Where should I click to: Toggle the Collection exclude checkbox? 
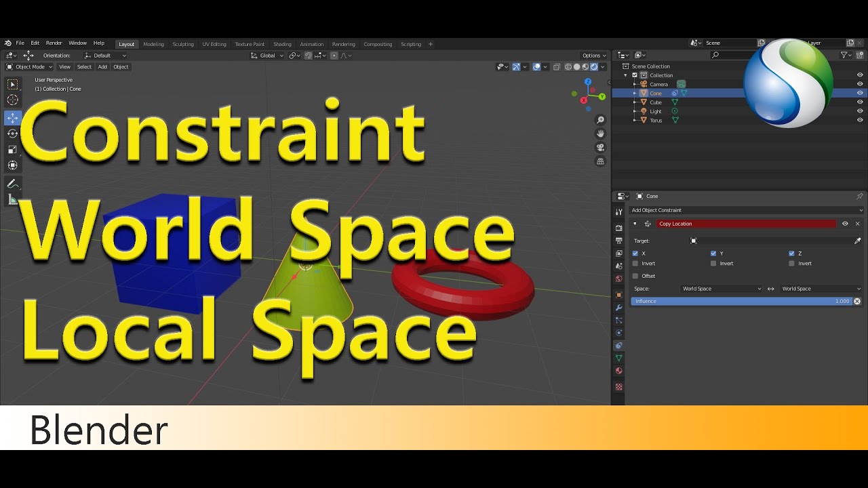pos(635,75)
